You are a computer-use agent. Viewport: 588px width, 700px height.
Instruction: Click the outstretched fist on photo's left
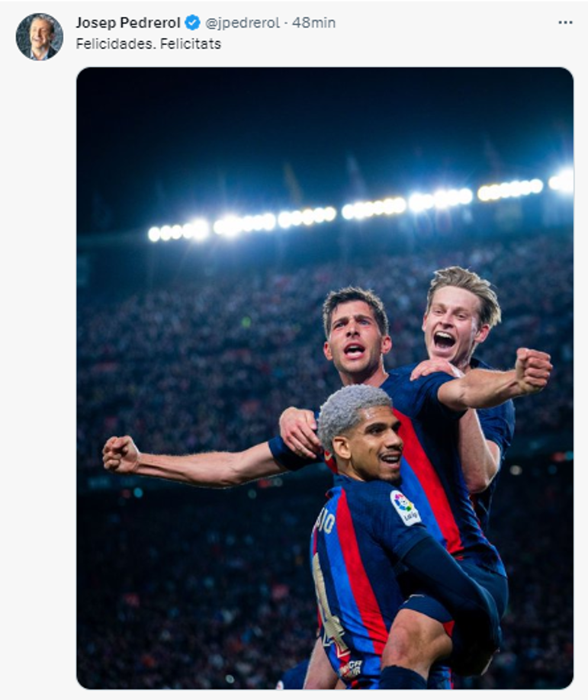pos(122,454)
